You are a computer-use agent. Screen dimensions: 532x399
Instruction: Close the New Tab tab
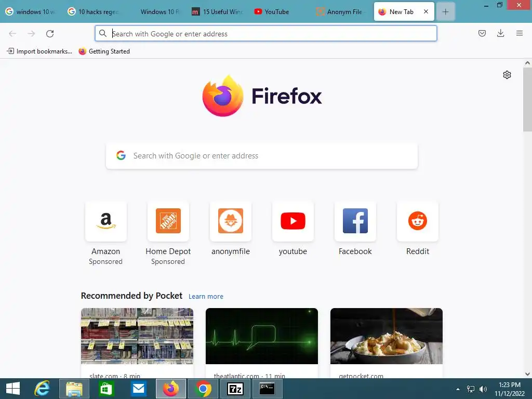[x=426, y=11]
